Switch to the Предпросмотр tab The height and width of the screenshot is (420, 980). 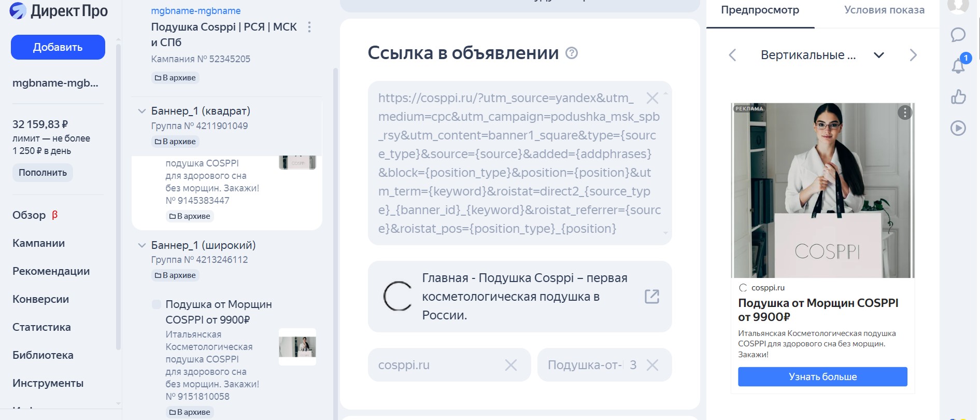pos(760,10)
